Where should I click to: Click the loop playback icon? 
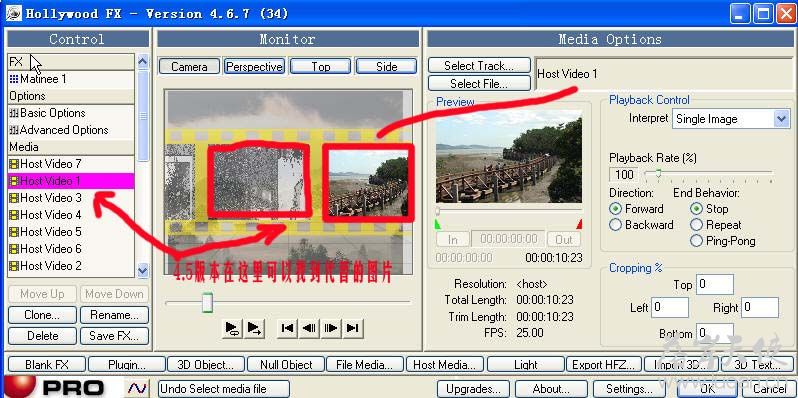pos(232,328)
